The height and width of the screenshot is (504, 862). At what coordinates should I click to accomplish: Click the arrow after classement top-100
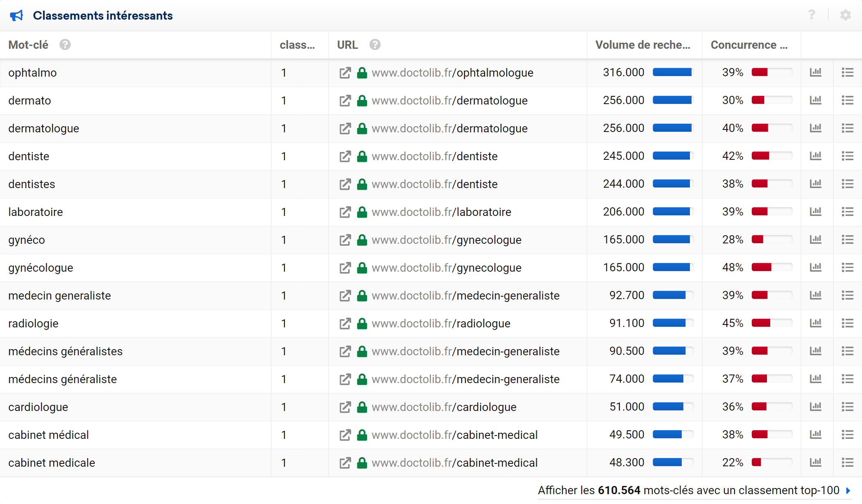848,490
